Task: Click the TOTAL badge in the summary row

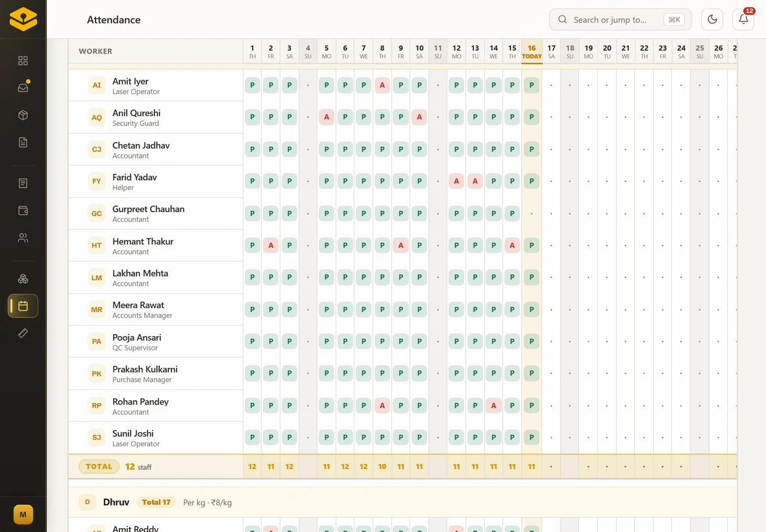Action: click(99, 466)
